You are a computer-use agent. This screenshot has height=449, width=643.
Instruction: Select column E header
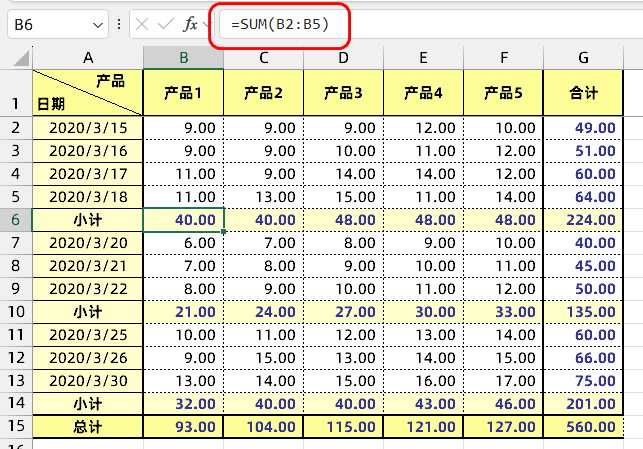[423, 58]
